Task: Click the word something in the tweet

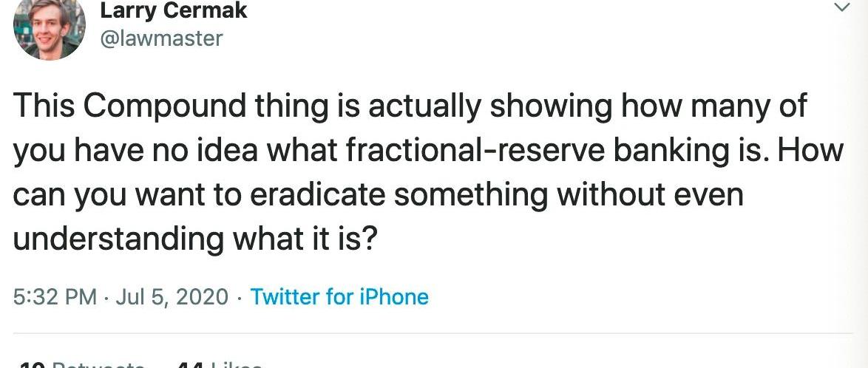Action: point(467,195)
